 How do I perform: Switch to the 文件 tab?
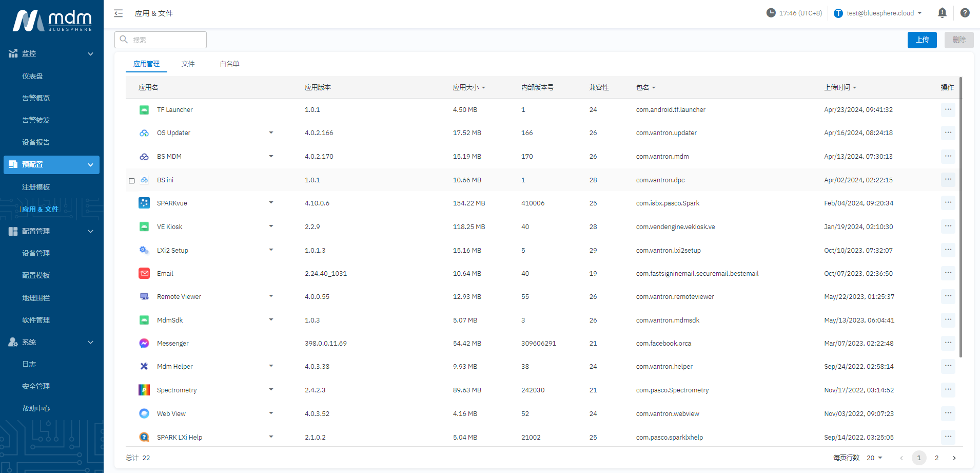pos(188,64)
